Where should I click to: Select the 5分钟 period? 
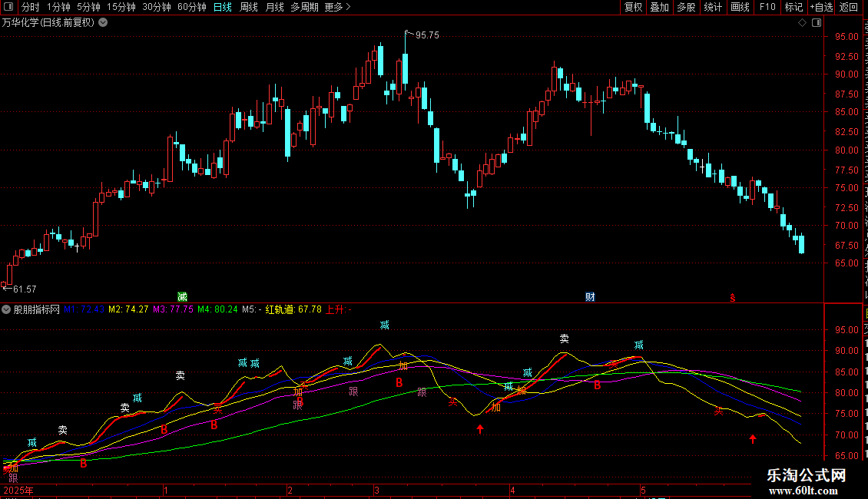88,7
